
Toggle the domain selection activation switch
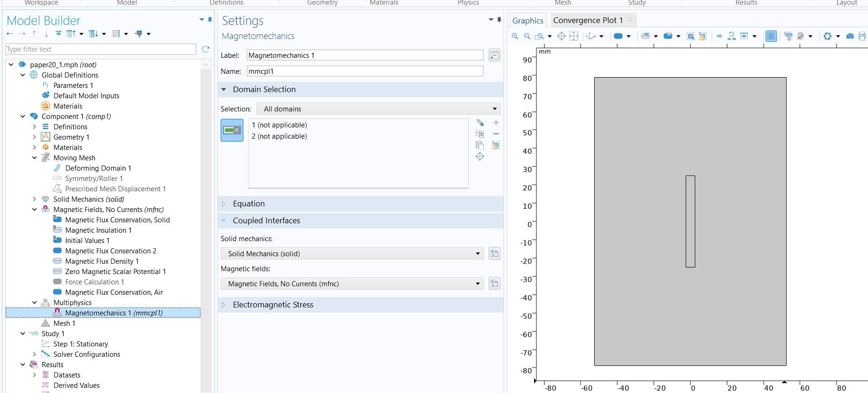click(232, 130)
